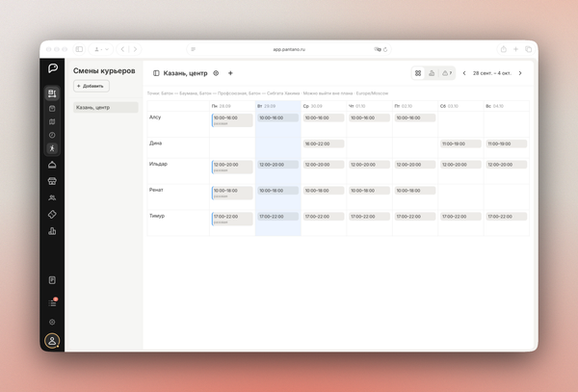Open the storefront icon in sidebar

click(52, 181)
